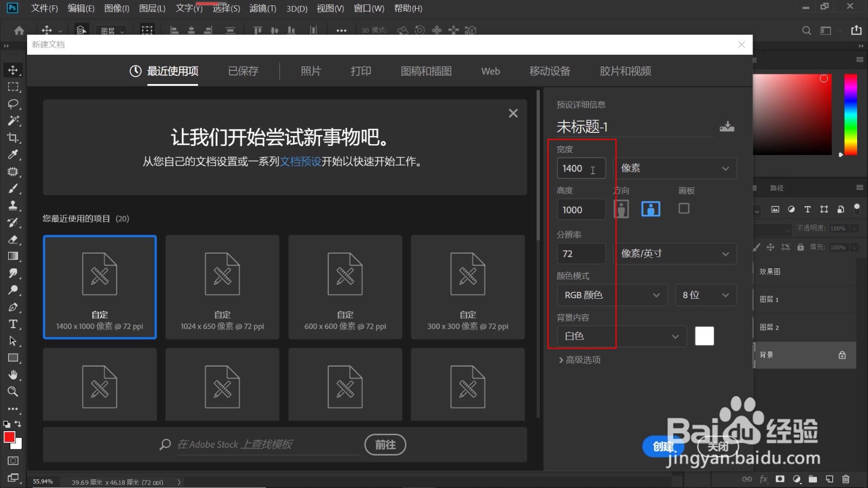Activate the Hand tool
The image size is (868, 488).
click(x=13, y=375)
